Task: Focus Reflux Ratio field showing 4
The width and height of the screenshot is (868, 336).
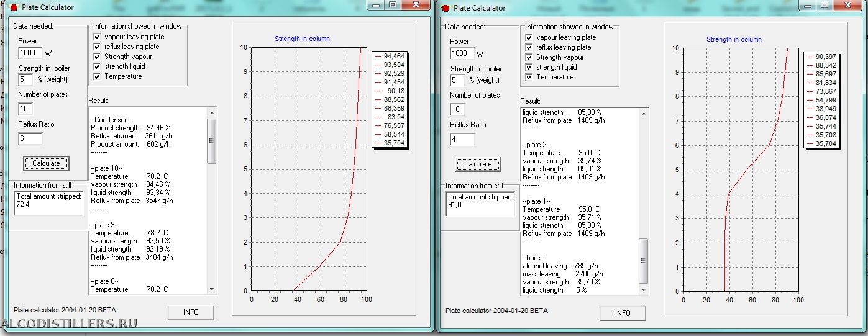Action: (462, 139)
